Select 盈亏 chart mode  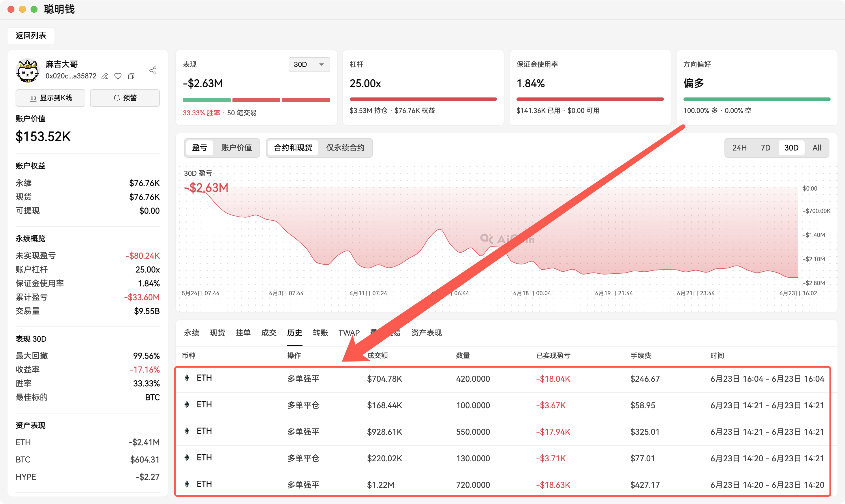[x=199, y=148]
